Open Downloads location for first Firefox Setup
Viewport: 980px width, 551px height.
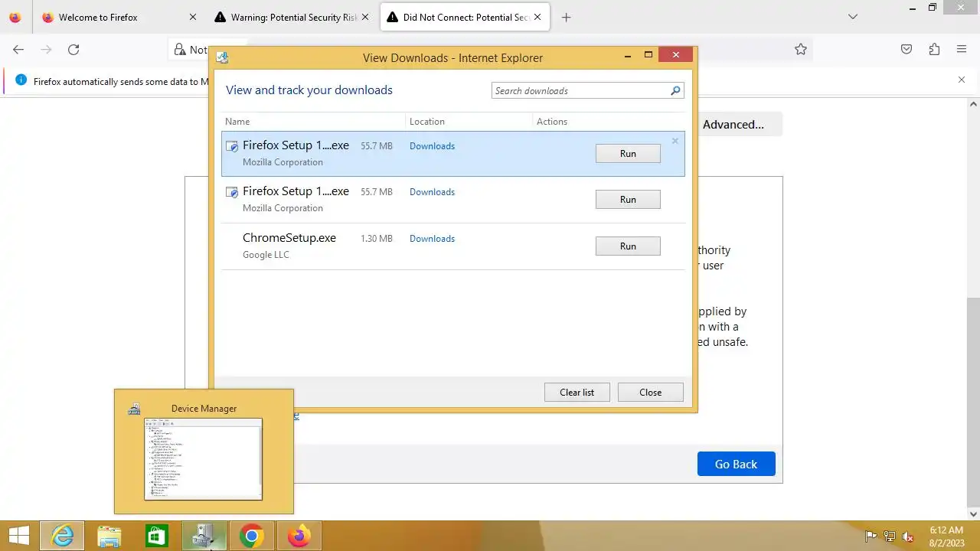coord(432,145)
